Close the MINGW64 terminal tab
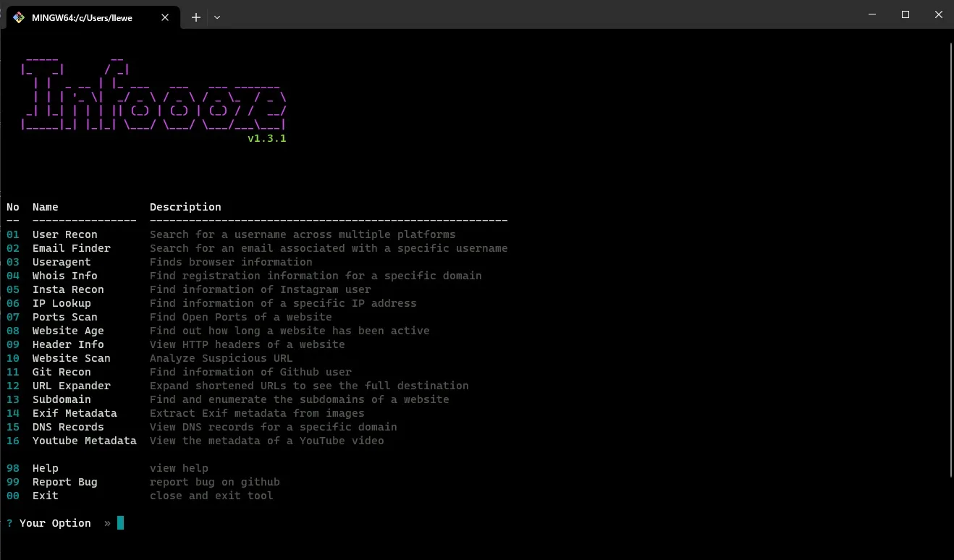The width and height of the screenshot is (954, 560). coord(165,17)
